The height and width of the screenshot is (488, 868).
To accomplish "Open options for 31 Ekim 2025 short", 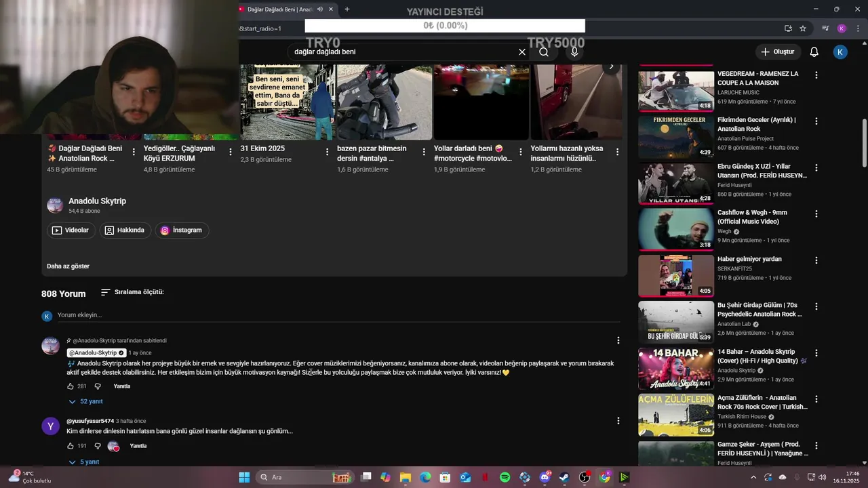I will (327, 152).
